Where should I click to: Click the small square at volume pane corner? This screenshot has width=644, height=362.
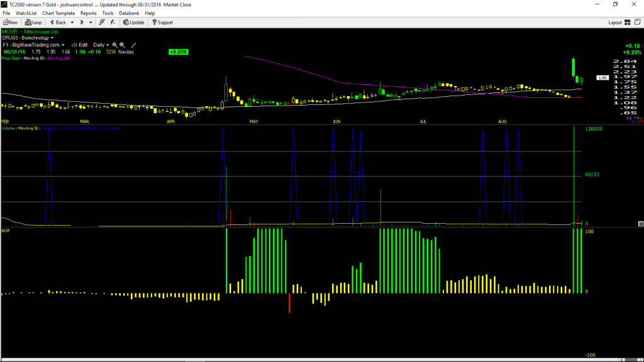click(x=641, y=224)
